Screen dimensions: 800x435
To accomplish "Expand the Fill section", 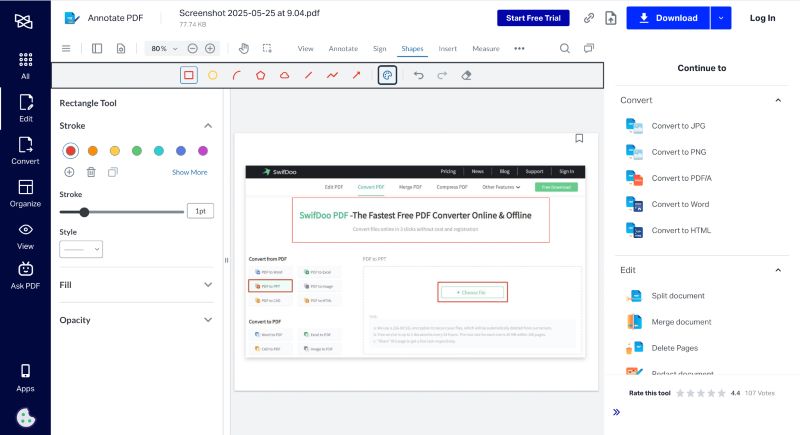I will tap(208, 285).
